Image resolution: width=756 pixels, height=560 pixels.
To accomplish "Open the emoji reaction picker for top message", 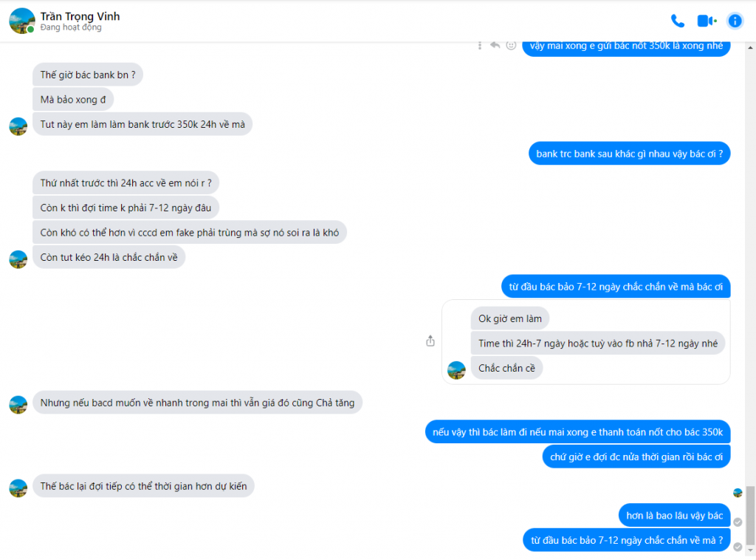I will tap(511, 45).
